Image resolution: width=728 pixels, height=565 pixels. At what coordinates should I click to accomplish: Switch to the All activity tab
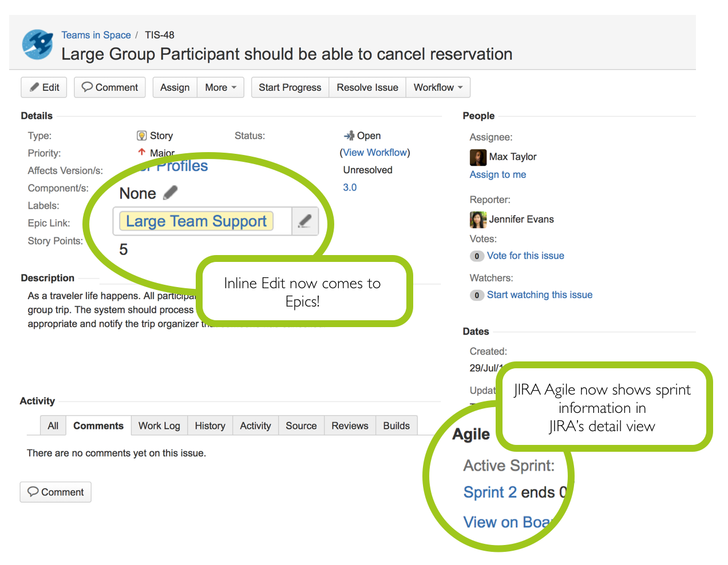click(53, 425)
